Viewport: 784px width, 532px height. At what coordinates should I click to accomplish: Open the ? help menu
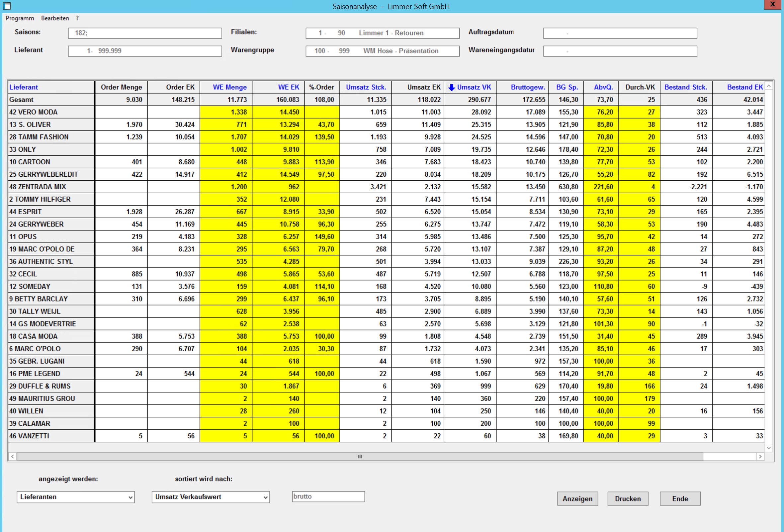77,18
